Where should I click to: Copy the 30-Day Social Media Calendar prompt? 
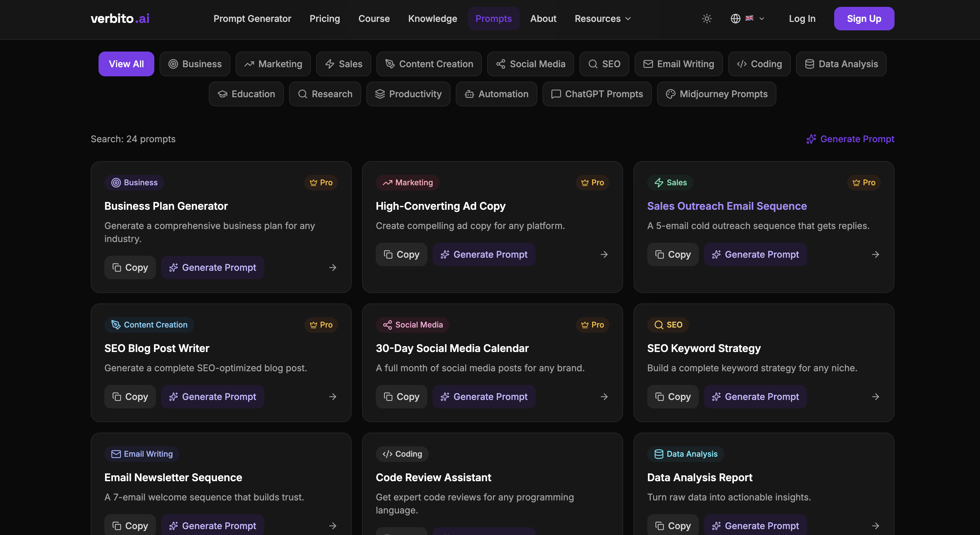[x=401, y=397]
